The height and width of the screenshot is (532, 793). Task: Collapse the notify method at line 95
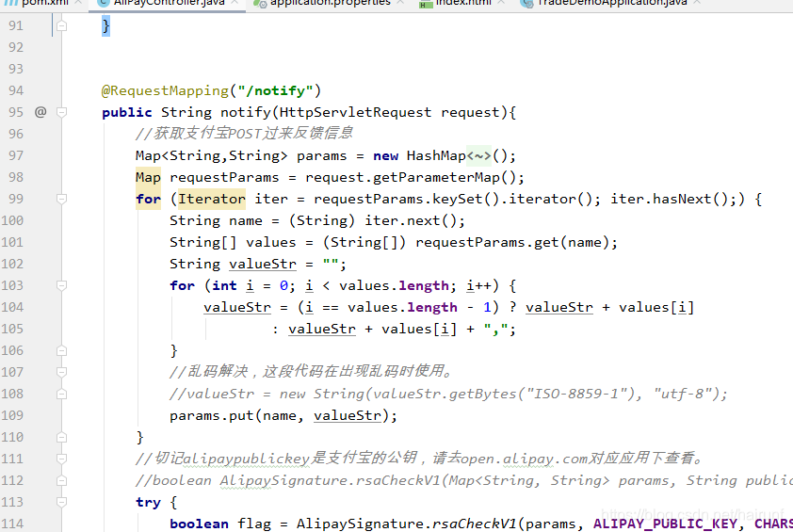[x=62, y=112]
